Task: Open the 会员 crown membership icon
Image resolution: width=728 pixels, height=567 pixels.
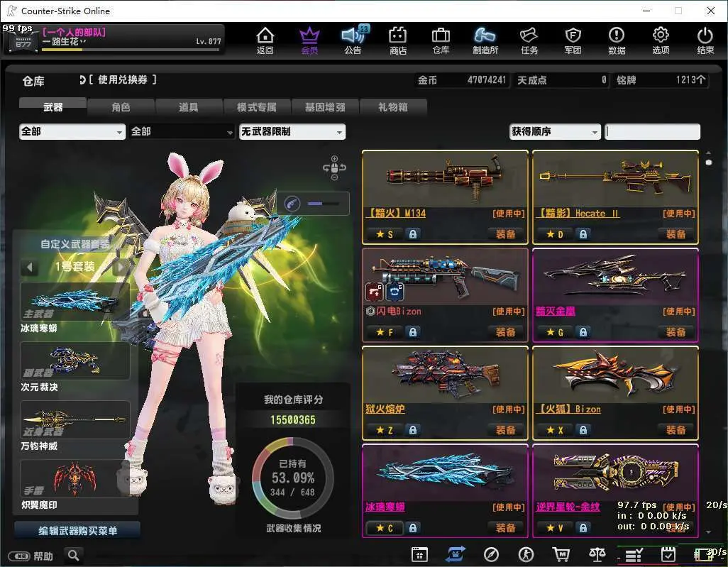Action: [309, 41]
